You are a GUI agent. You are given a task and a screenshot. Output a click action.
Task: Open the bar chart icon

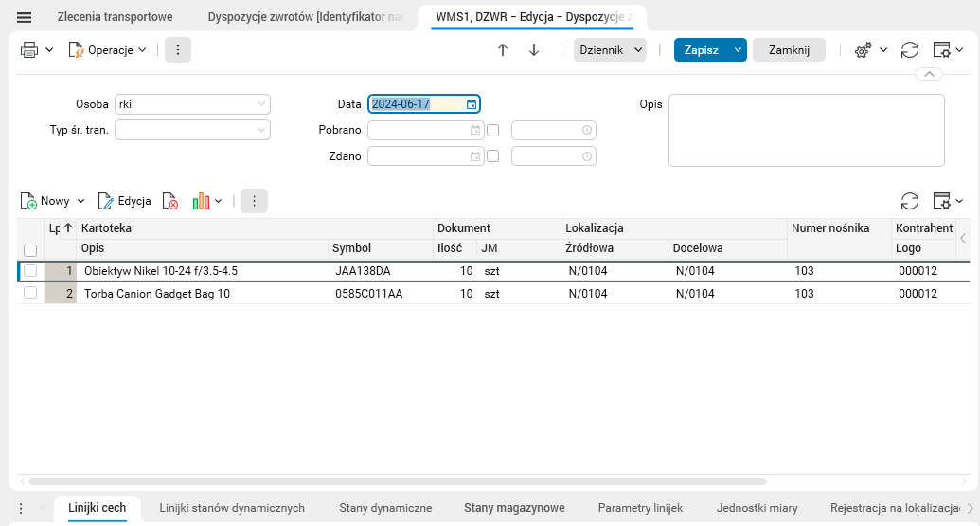tap(201, 201)
